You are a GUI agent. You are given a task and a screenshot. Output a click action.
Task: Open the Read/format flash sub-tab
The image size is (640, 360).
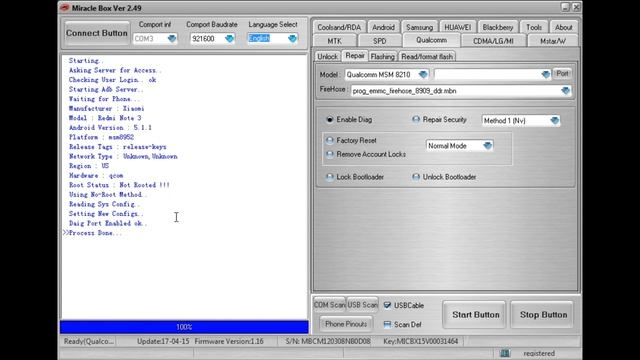pyautogui.click(x=427, y=56)
